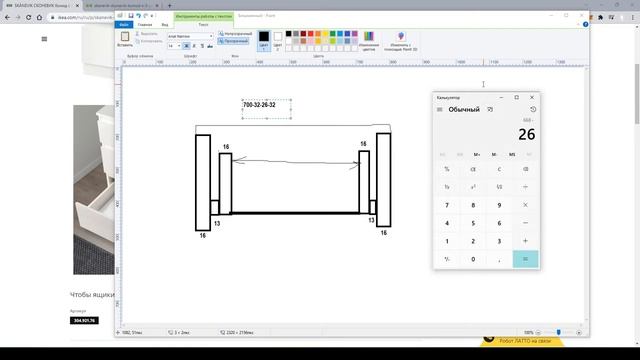Open the IKEA page hamburger menu

click(44, 39)
